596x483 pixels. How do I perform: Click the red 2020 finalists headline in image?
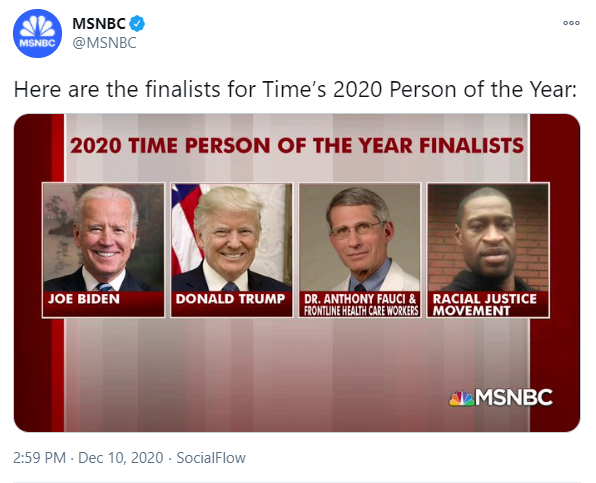pos(297,146)
